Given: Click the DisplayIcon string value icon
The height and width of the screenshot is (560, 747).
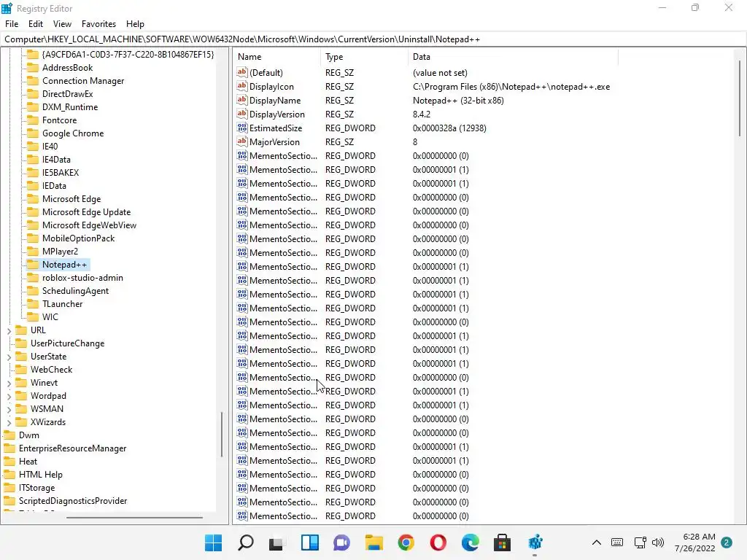Looking at the screenshot, I should tap(242, 86).
